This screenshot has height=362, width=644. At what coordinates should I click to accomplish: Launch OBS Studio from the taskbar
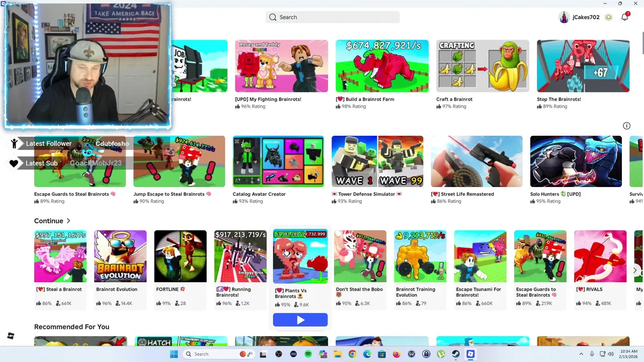click(x=278, y=354)
